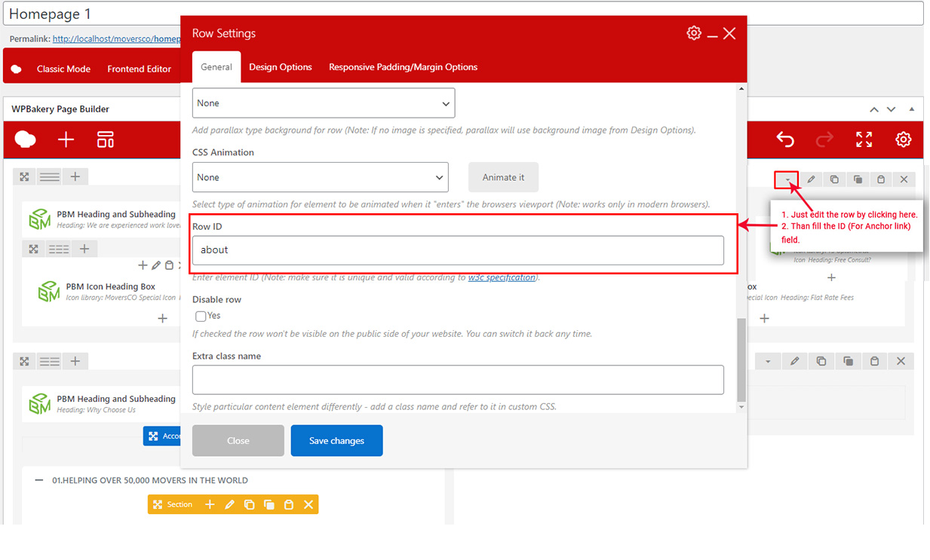The width and height of the screenshot is (930, 560).
Task: Open Responsive Padding/Margin Options tab
Action: click(403, 67)
